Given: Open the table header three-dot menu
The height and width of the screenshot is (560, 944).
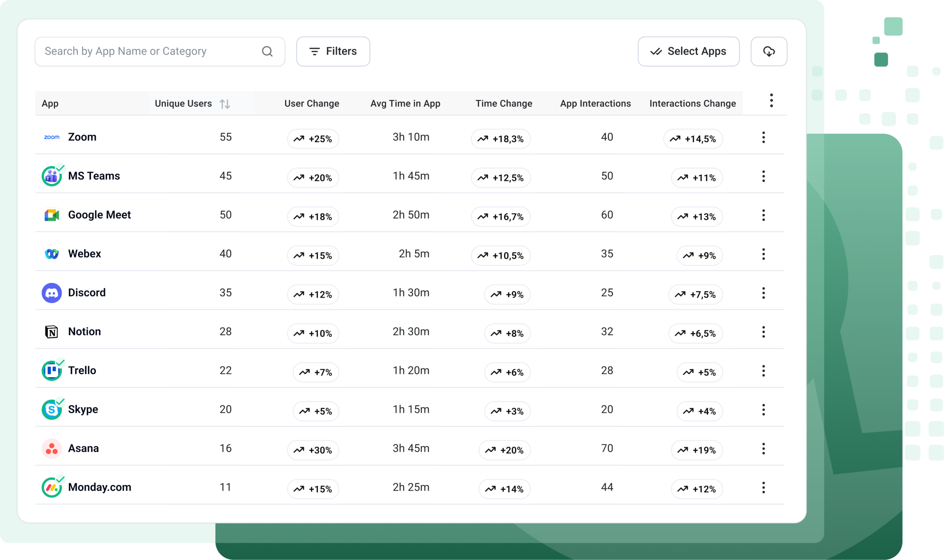Looking at the screenshot, I should (x=771, y=100).
